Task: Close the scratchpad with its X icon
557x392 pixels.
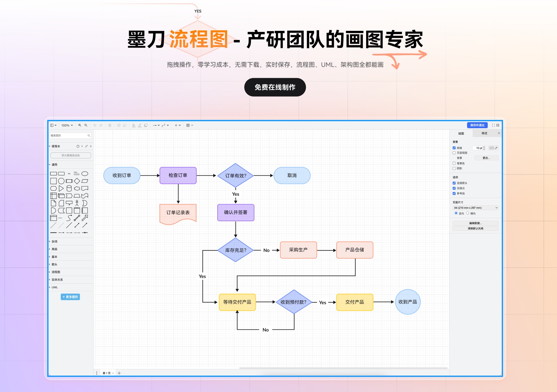Action: click(91, 146)
